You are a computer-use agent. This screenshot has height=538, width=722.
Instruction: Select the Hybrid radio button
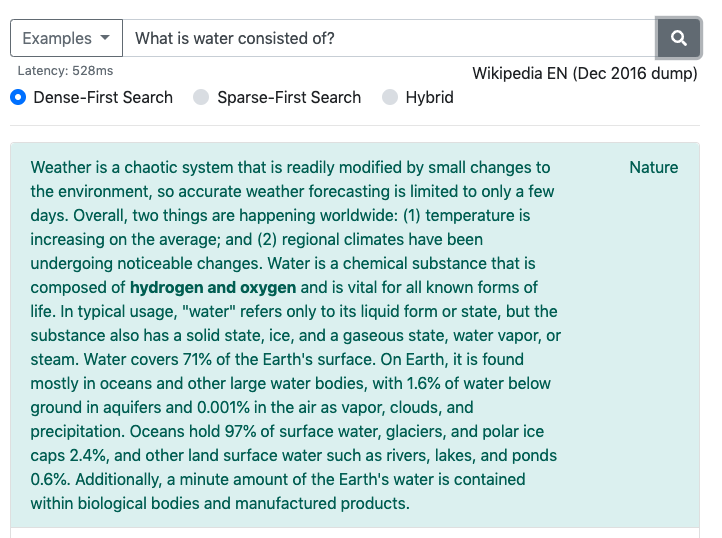click(x=390, y=97)
